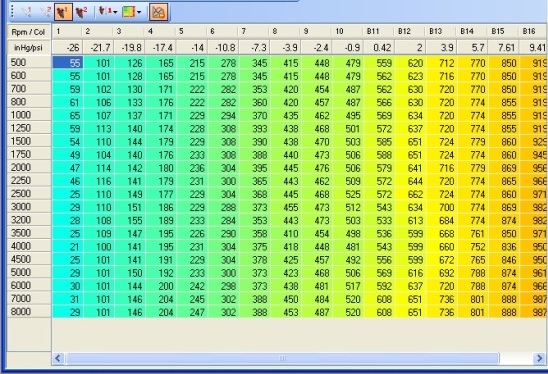Click cell 49 in the 1750 rpm row
This screenshot has height=374, width=548.
68,155
